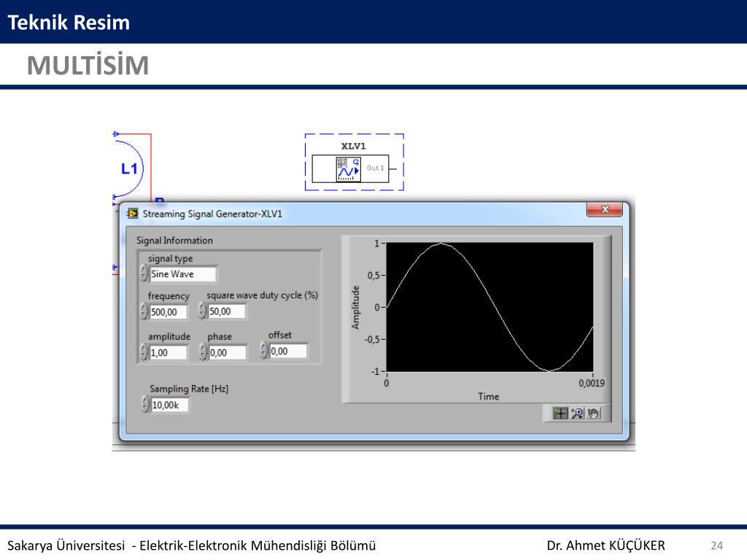Viewport: 747px width, 560px height.
Task: Select the hand pan graph tool
Action: 594,413
